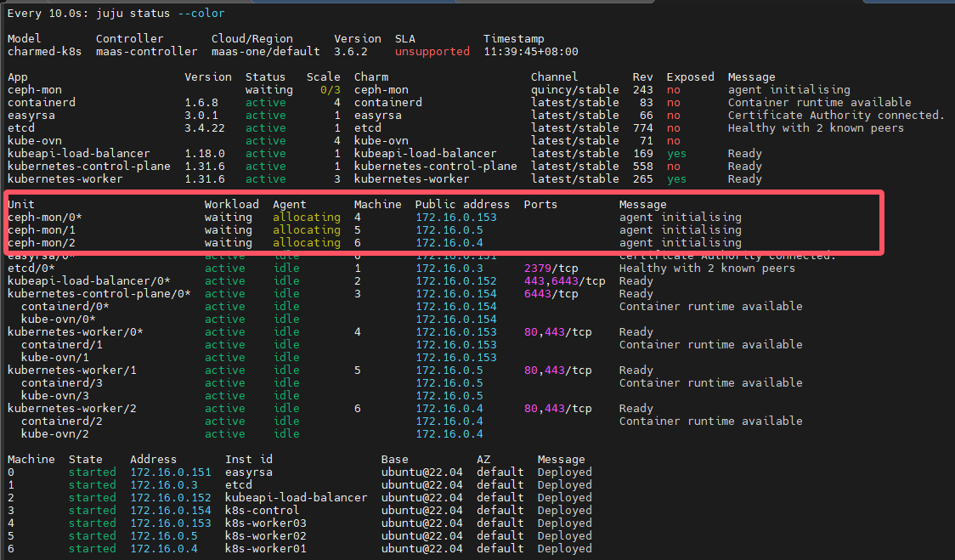955x560 pixels.
Task: Select the etcd revision '774'
Action: click(642, 128)
